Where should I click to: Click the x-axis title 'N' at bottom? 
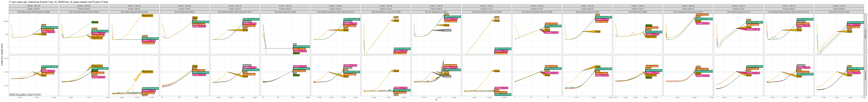(436, 100)
